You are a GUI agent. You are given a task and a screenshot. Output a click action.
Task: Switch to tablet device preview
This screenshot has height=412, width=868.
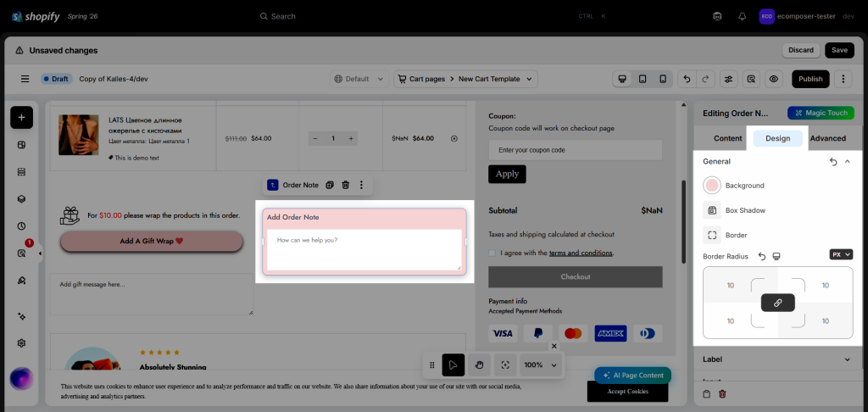[643, 79]
